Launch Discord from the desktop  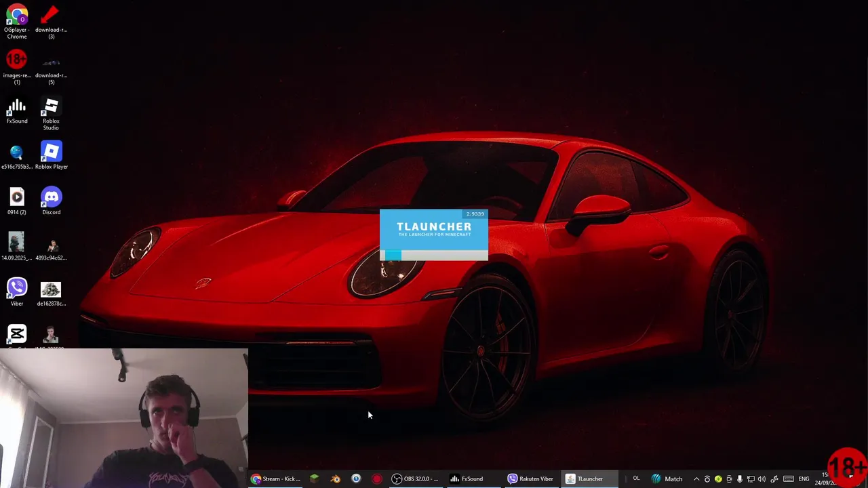pyautogui.click(x=51, y=202)
